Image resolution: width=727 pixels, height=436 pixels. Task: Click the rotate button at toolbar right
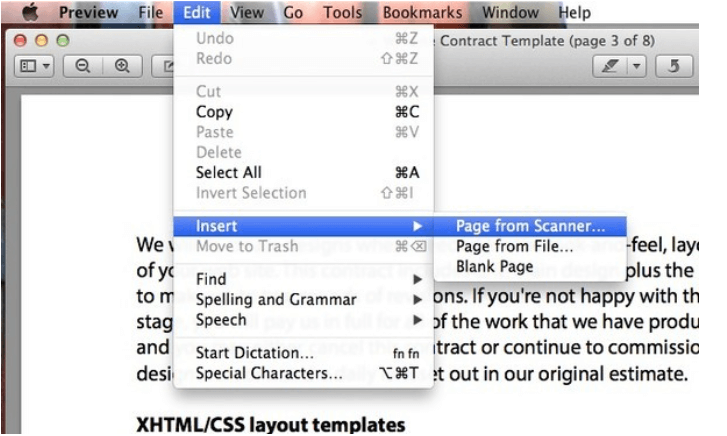(x=674, y=66)
